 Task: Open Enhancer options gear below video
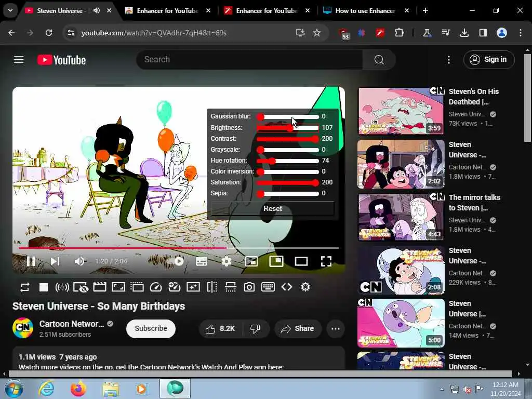click(305, 287)
